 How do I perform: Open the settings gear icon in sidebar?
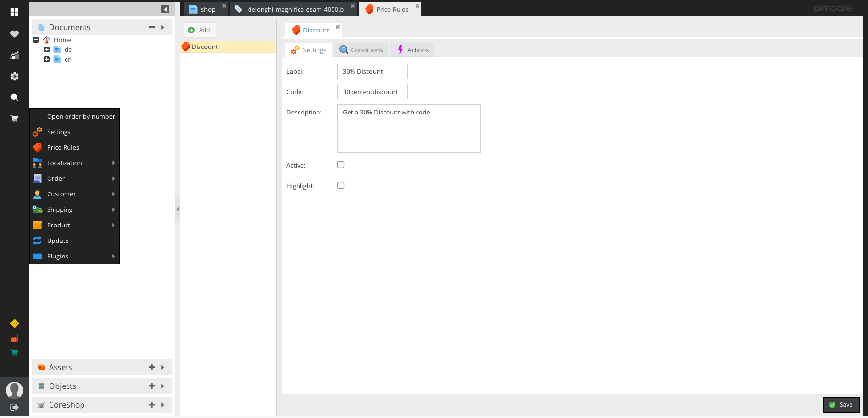(15, 76)
